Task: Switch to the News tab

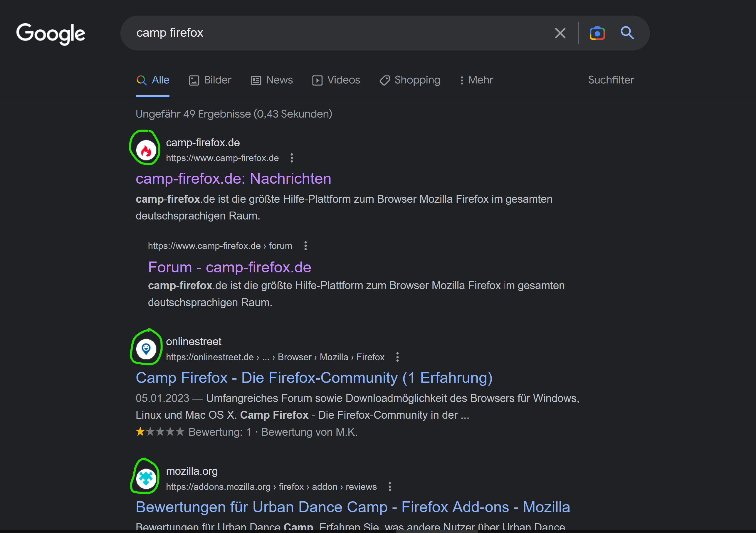Action: pos(272,80)
